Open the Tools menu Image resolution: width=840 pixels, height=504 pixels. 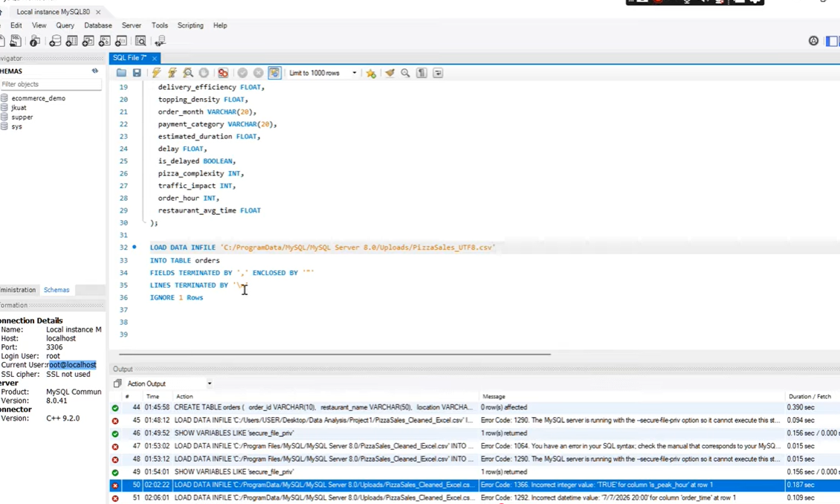click(160, 25)
